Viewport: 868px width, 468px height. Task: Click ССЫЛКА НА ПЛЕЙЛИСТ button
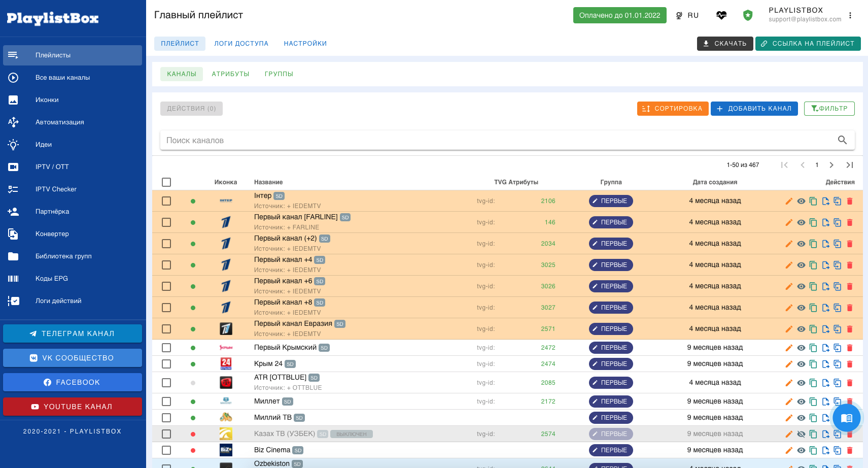(x=808, y=44)
